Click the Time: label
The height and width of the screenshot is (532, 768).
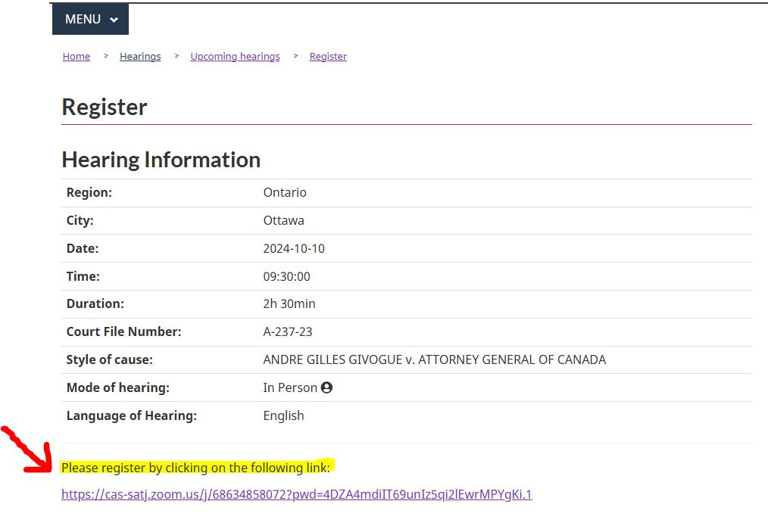(x=83, y=276)
